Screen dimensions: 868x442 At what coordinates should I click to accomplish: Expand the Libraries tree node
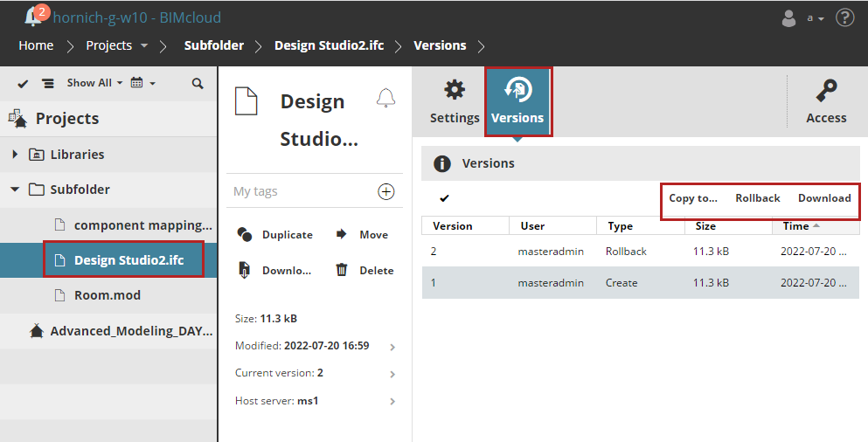[x=15, y=155]
